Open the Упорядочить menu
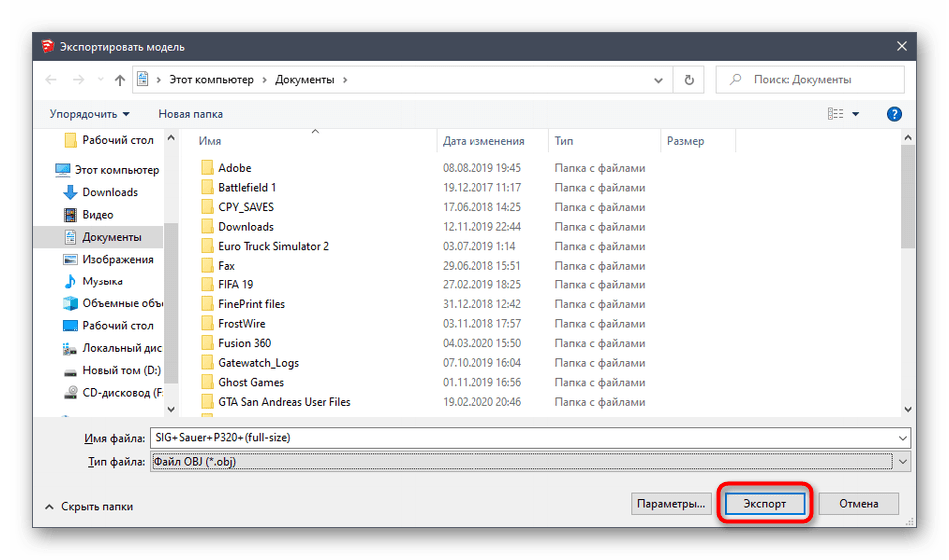Viewport: 949px width, 560px height. (90, 114)
